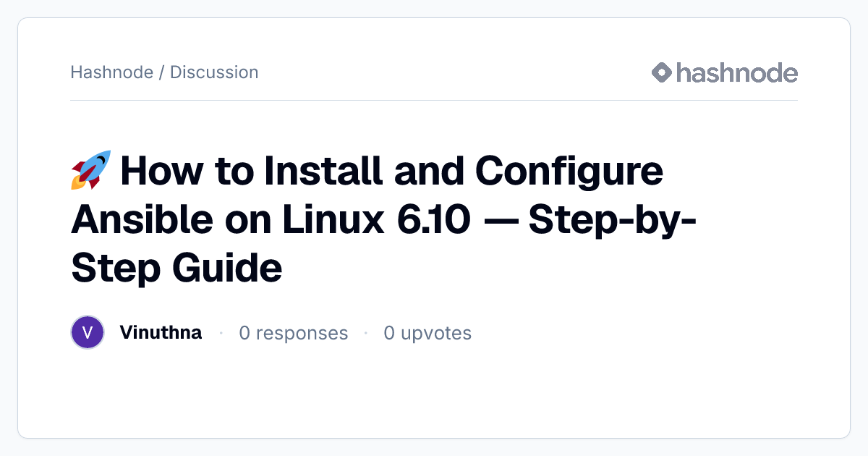Click the rocket emoji before the title
868x456 pixels.
coord(90,170)
